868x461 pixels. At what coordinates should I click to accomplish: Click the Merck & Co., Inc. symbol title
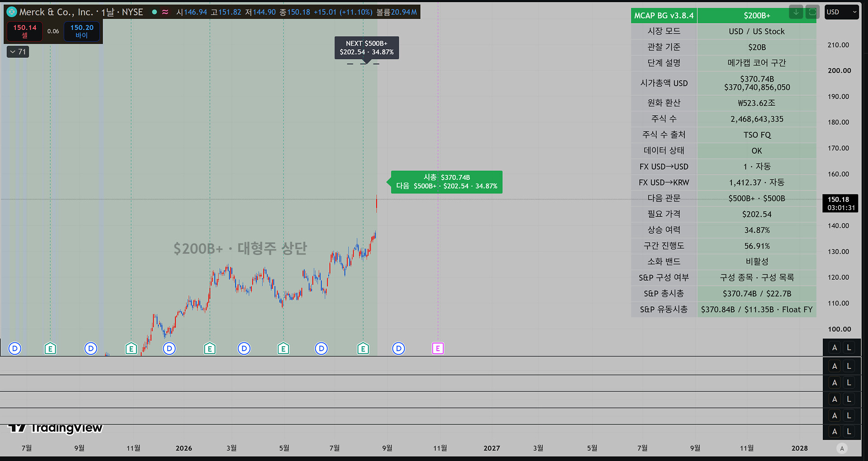[x=56, y=12]
